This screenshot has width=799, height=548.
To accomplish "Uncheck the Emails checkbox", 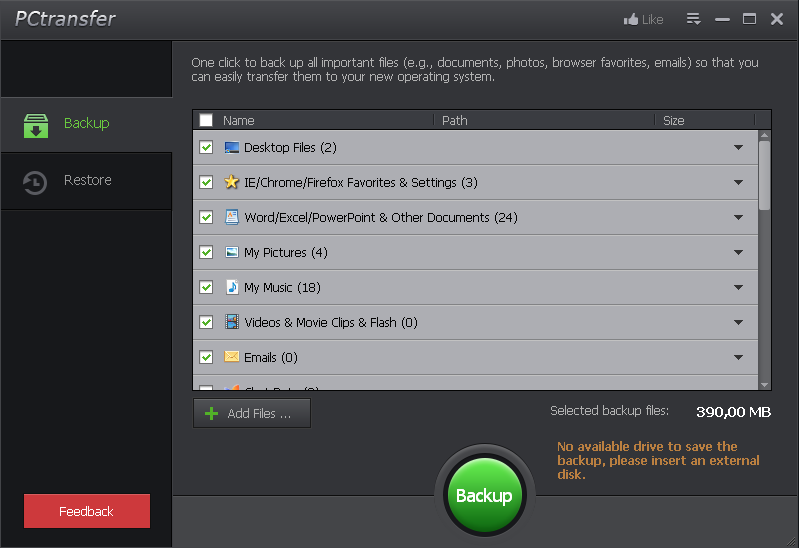I will pyautogui.click(x=206, y=357).
